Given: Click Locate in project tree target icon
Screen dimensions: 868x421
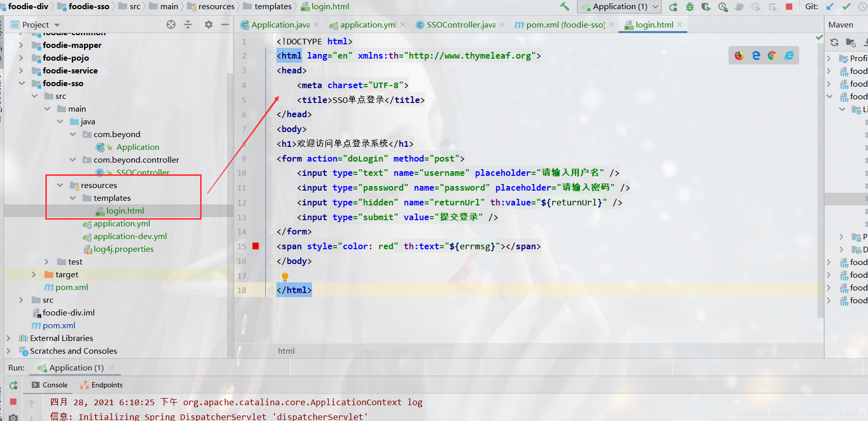Looking at the screenshot, I should pos(171,24).
